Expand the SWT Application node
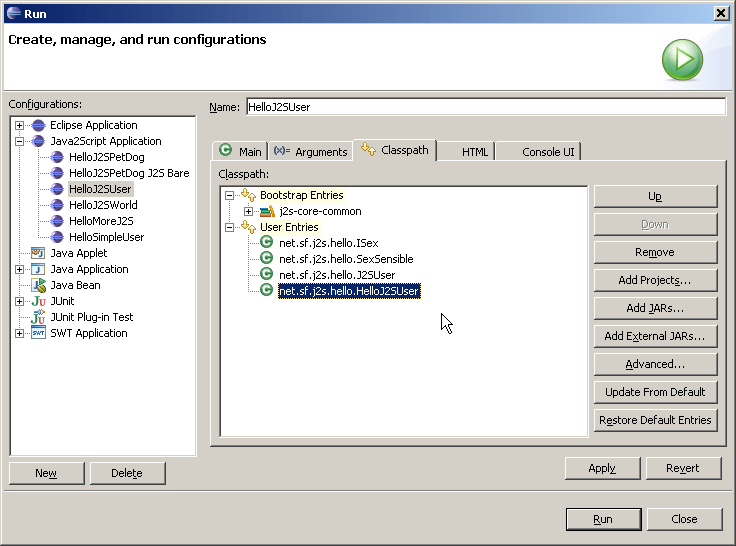 click(x=19, y=333)
